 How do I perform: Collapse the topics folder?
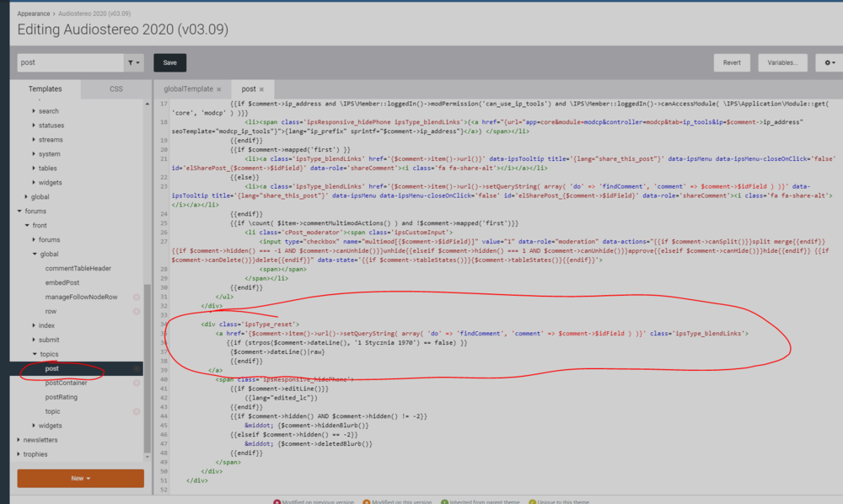coord(33,354)
